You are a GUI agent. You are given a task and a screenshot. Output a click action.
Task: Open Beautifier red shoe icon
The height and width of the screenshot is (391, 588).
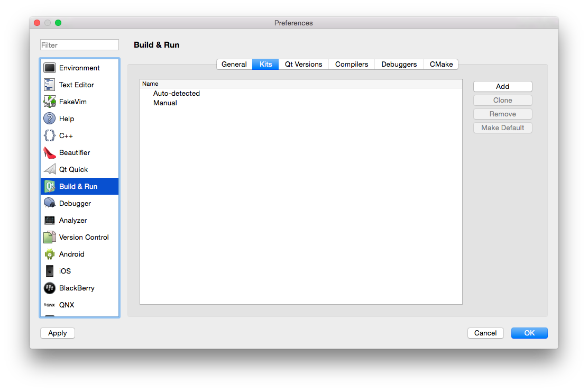click(x=50, y=153)
